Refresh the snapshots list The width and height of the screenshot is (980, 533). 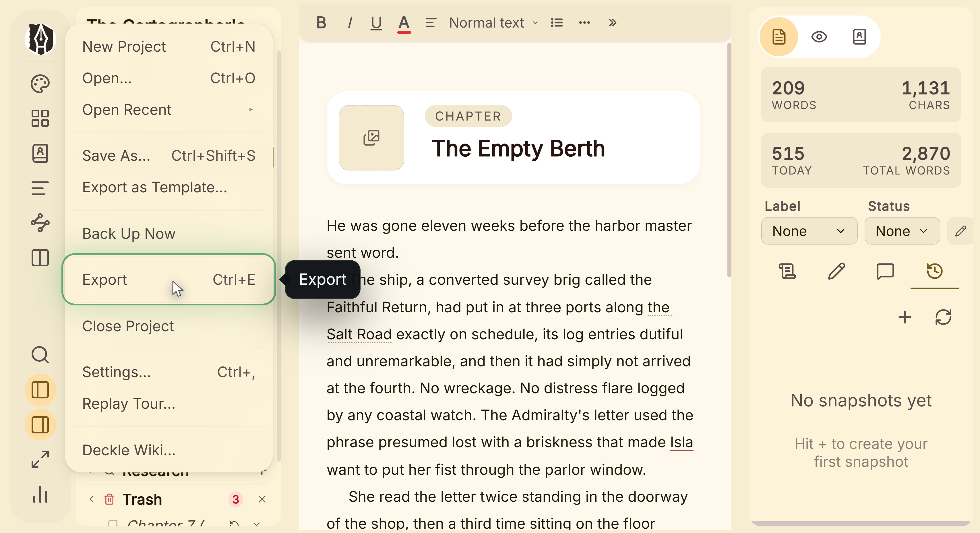tap(944, 317)
